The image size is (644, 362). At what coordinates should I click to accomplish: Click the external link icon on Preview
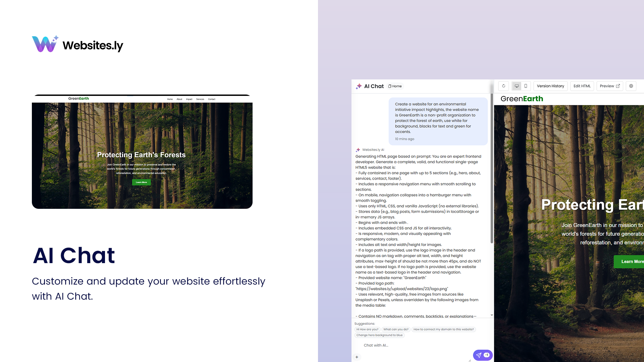click(x=617, y=86)
